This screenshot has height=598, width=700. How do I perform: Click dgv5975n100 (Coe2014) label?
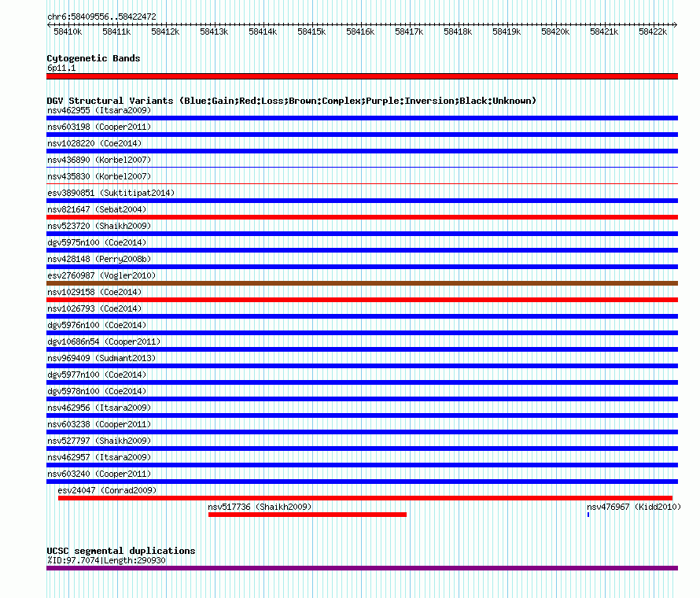(97, 242)
